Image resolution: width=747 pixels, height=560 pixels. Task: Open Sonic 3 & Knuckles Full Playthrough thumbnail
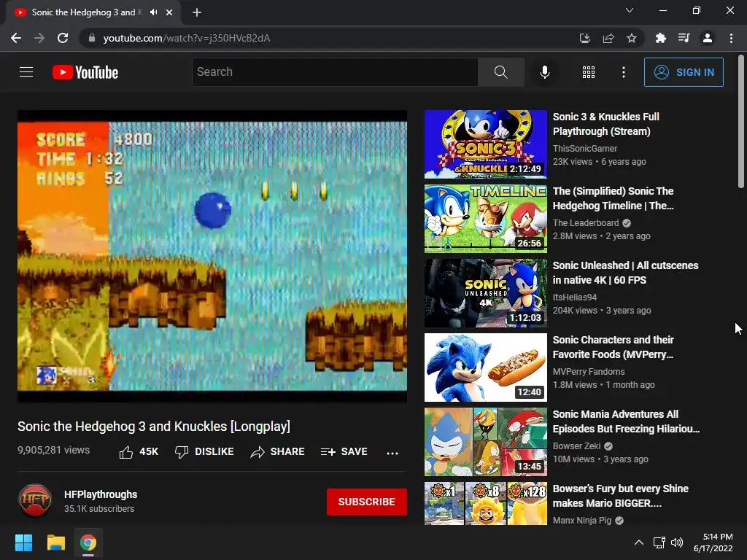485,144
